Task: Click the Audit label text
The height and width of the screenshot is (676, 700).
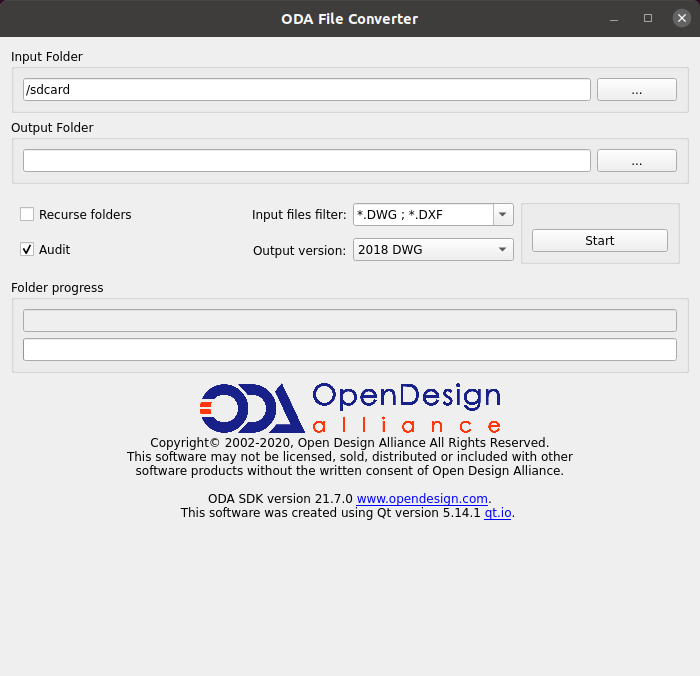Action: pos(54,250)
